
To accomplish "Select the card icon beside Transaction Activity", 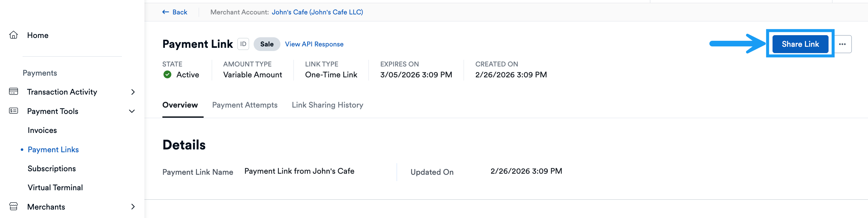I will pyautogui.click(x=13, y=91).
